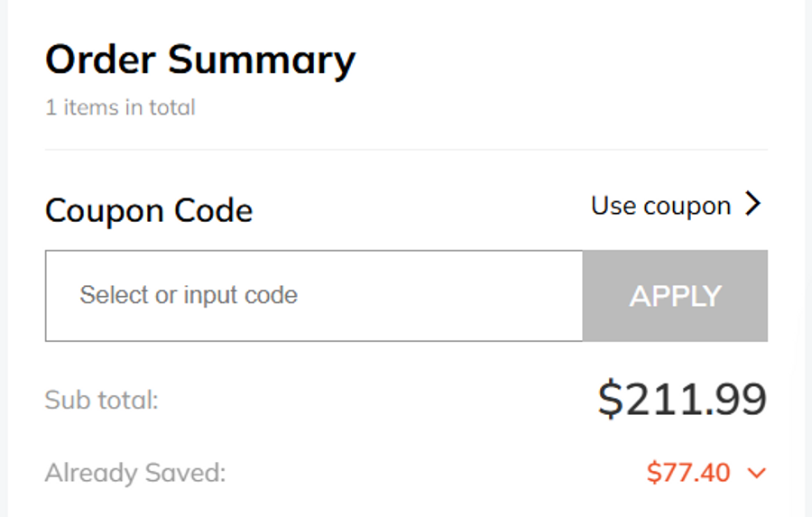Select the $211.99 sub total amount
The image size is (812, 517).
pos(682,399)
